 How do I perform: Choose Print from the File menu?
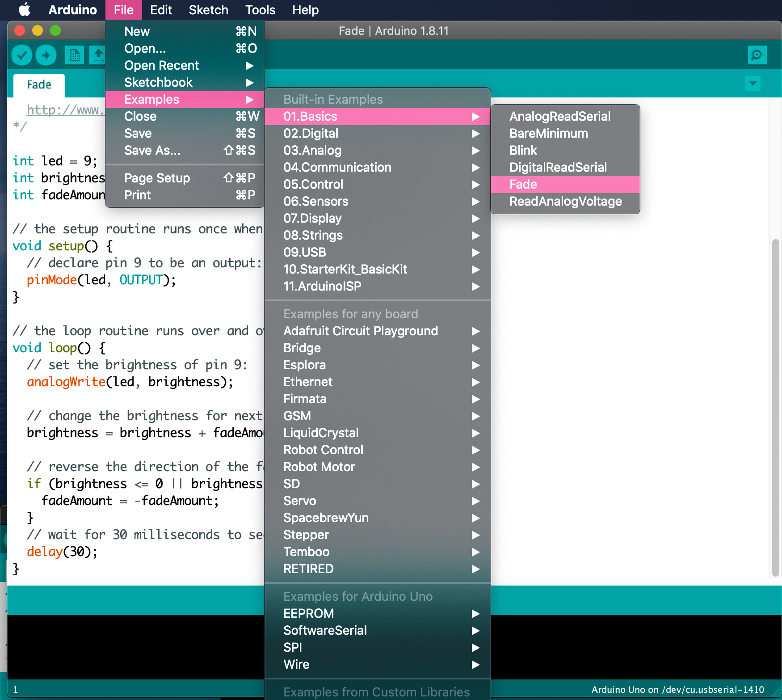[185, 195]
